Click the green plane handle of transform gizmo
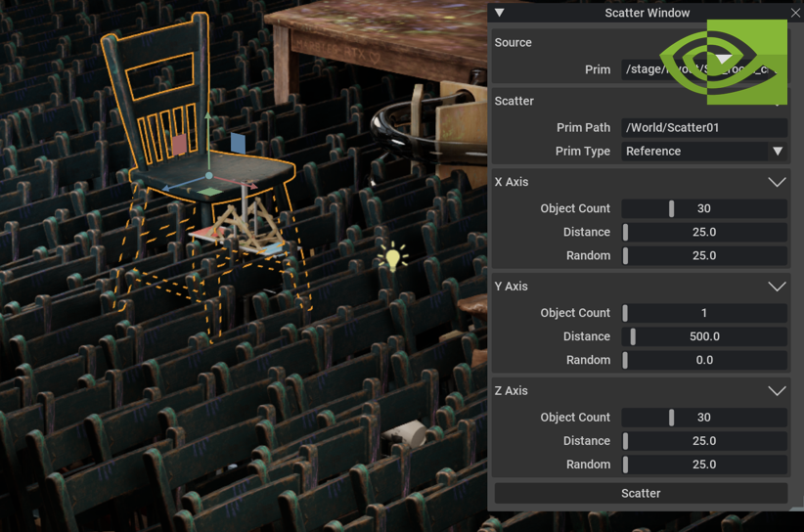The image size is (804, 532). 212,193
